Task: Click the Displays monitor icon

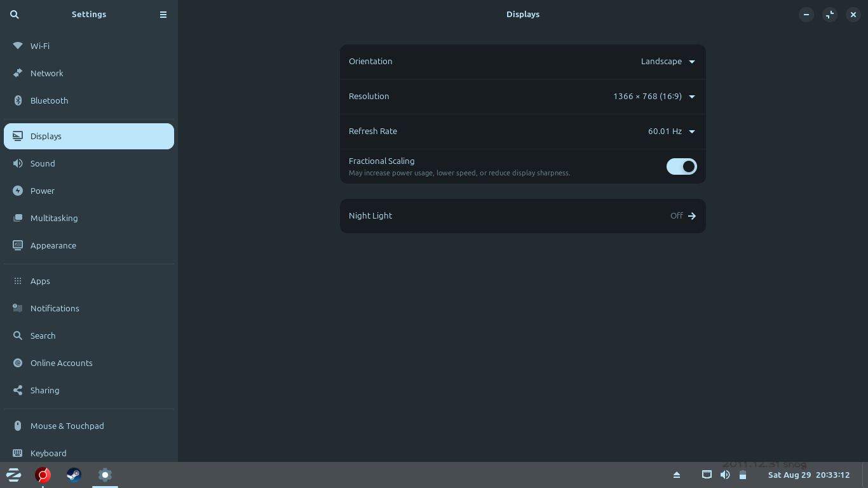Action: click(x=18, y=136)
